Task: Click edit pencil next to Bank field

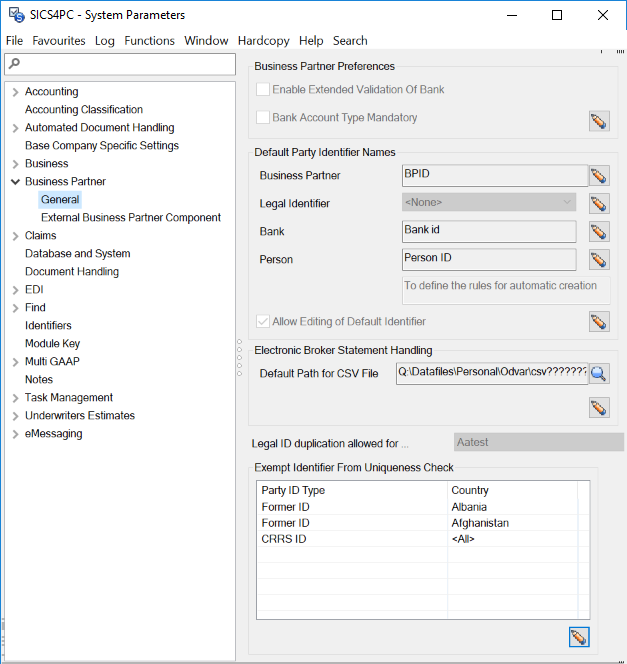Action: point(599,232)
